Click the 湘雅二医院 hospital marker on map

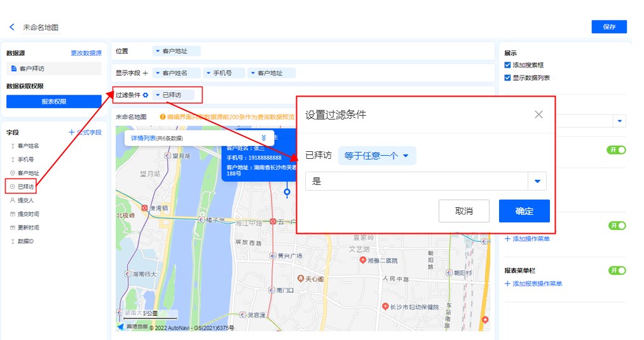tap(363, 260)
